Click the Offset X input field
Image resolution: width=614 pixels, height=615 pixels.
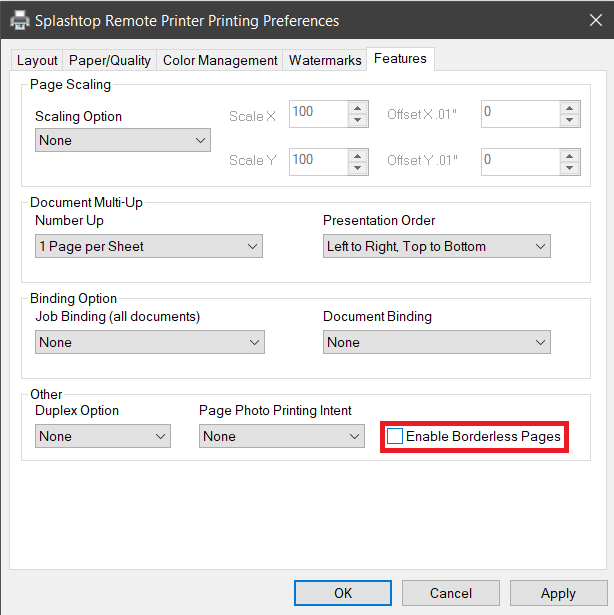(518, 114)
